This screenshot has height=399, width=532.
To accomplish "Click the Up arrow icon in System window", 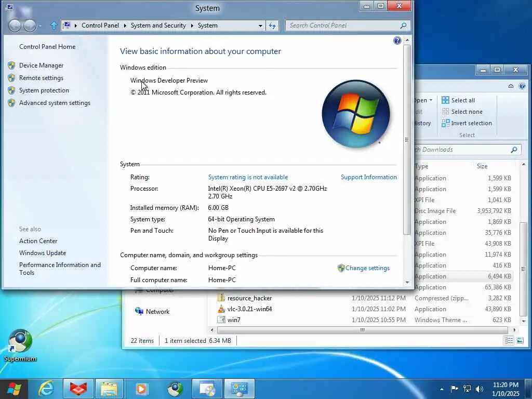I will tap(54, 25).
